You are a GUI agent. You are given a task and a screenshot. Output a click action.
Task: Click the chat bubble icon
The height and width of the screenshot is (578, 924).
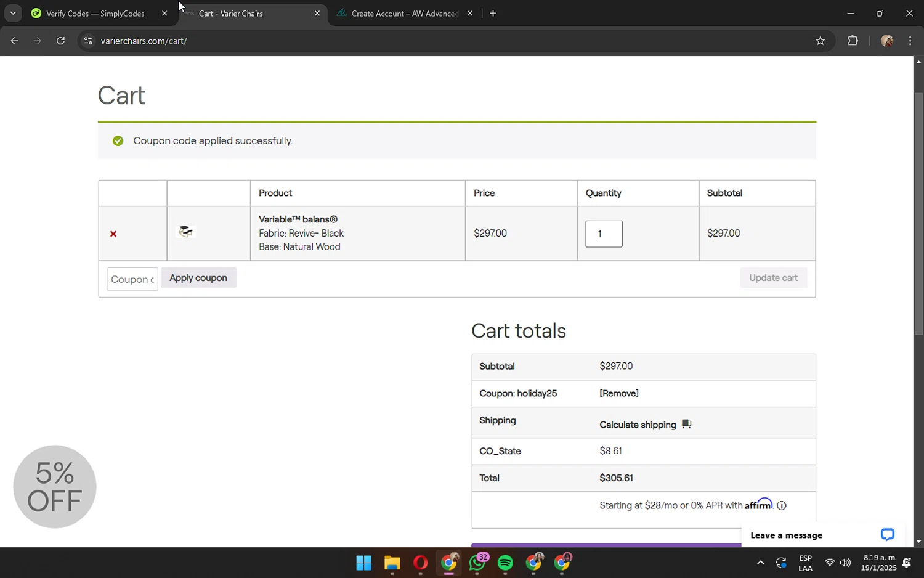pos(888,534)
